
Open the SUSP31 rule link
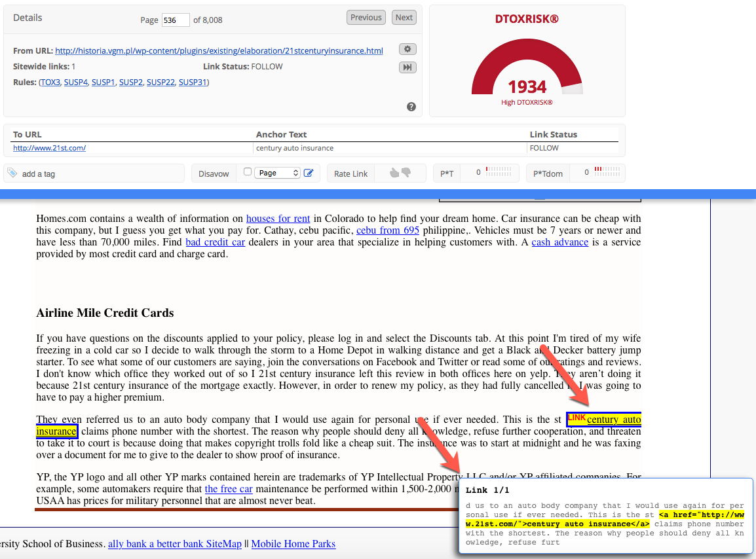(x=193, y=82)
